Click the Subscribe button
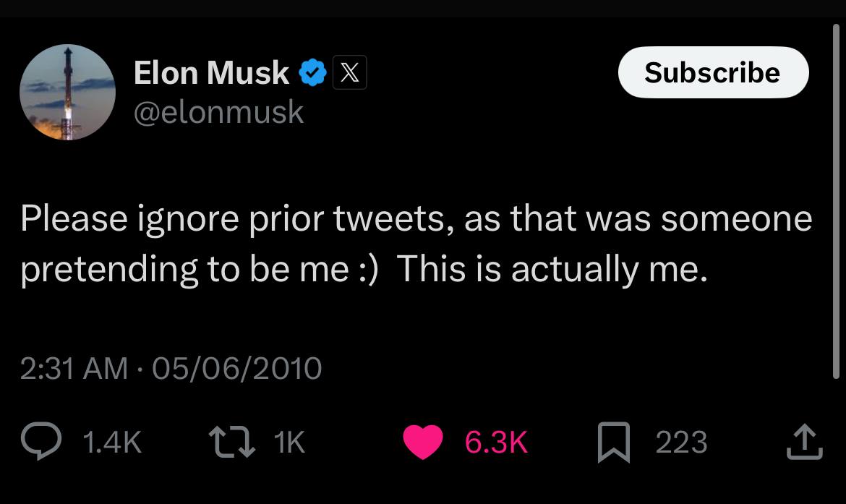Viewport: 846px width, 504px height. (713, 72)
